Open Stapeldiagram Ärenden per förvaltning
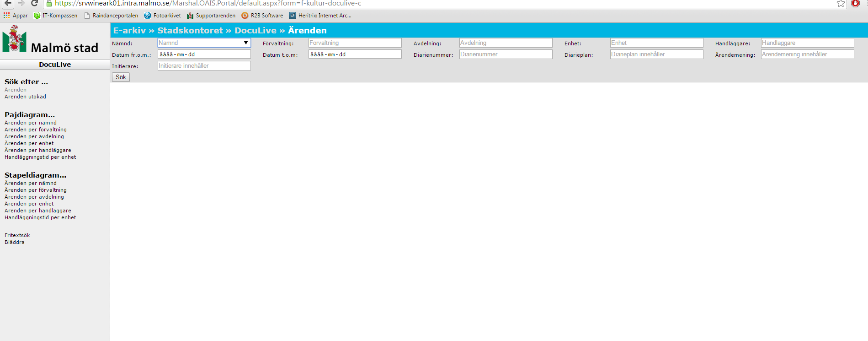The image size is (868, 341). (36, 190)
